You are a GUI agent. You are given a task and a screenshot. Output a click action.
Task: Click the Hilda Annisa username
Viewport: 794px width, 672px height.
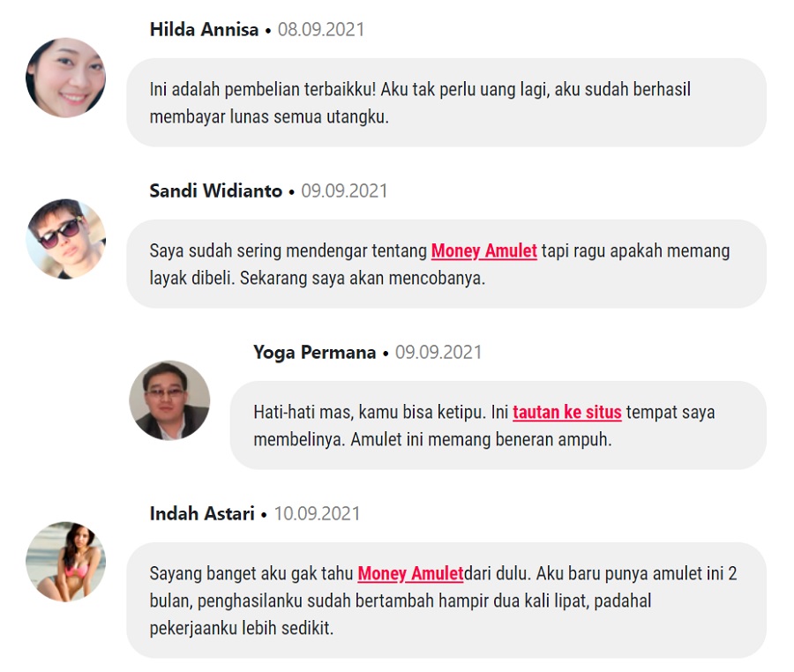pos(204,29)
